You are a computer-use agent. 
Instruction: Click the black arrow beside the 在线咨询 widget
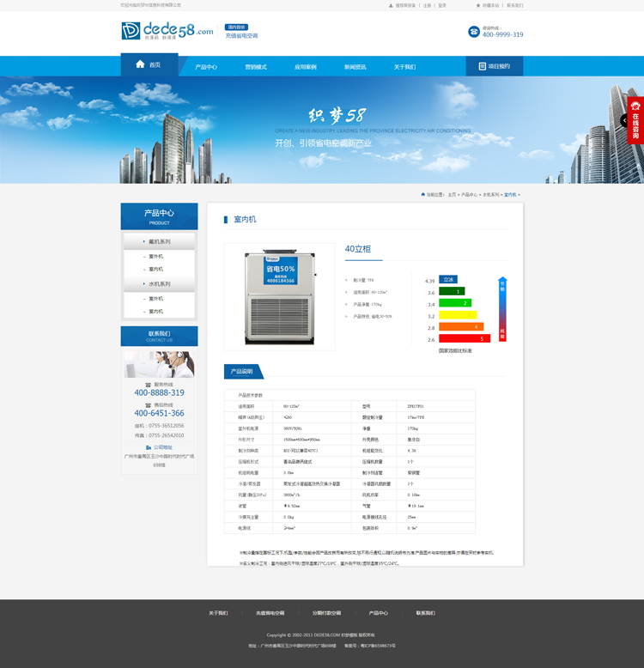click(x=623, y=121)
